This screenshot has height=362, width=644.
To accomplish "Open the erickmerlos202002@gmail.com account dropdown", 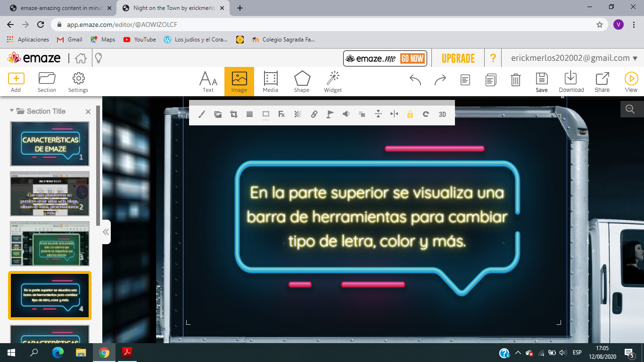I will (574, 58).
